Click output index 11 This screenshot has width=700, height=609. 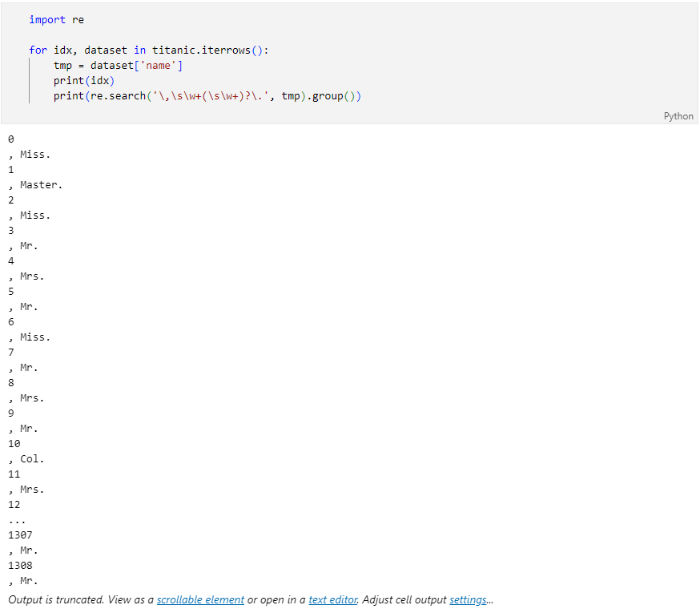coord(14,474)
